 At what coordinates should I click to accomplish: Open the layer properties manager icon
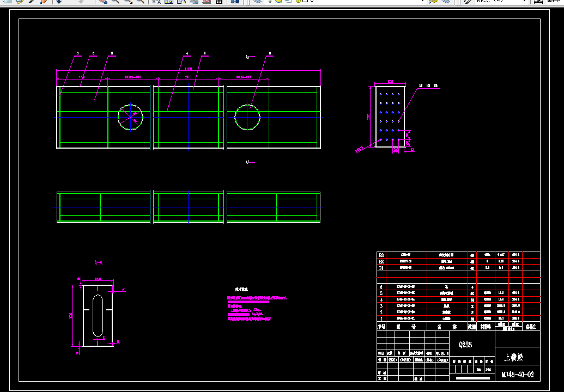(257, 2)
